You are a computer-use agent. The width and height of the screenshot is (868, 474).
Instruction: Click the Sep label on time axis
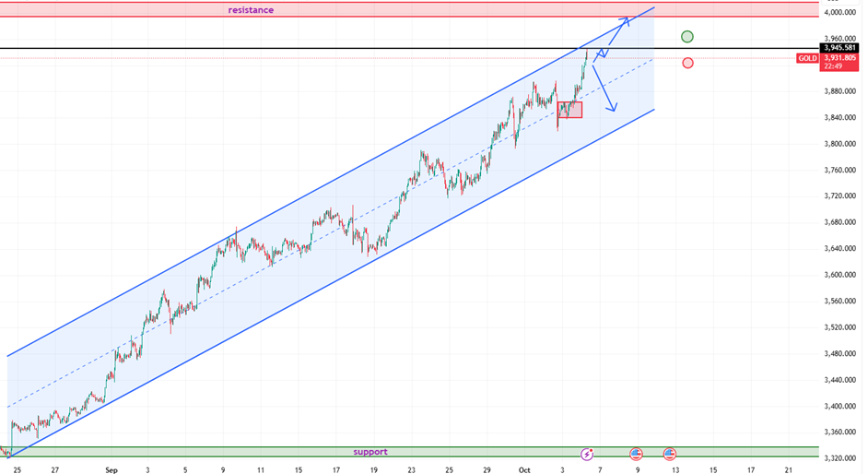click(111, 468)
